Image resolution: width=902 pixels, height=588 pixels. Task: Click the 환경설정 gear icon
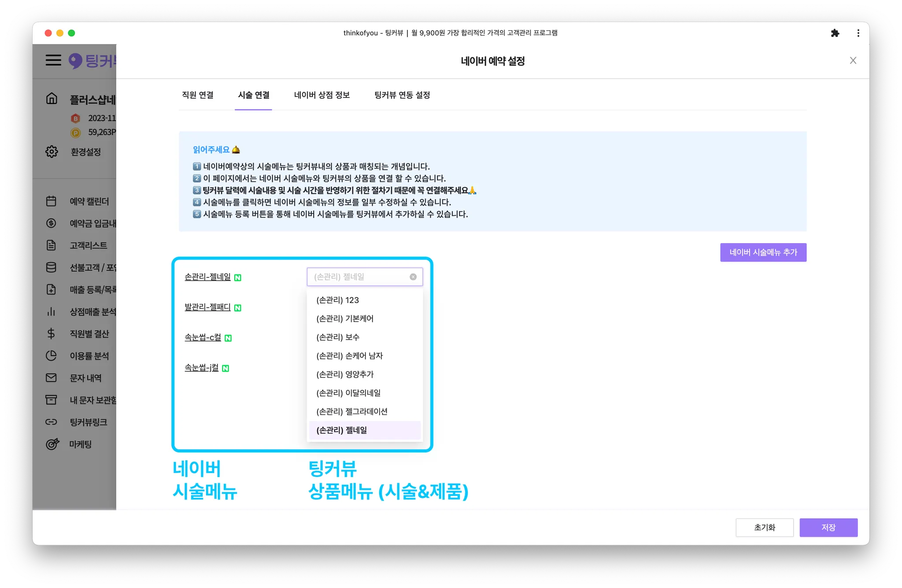coord(52,152)
